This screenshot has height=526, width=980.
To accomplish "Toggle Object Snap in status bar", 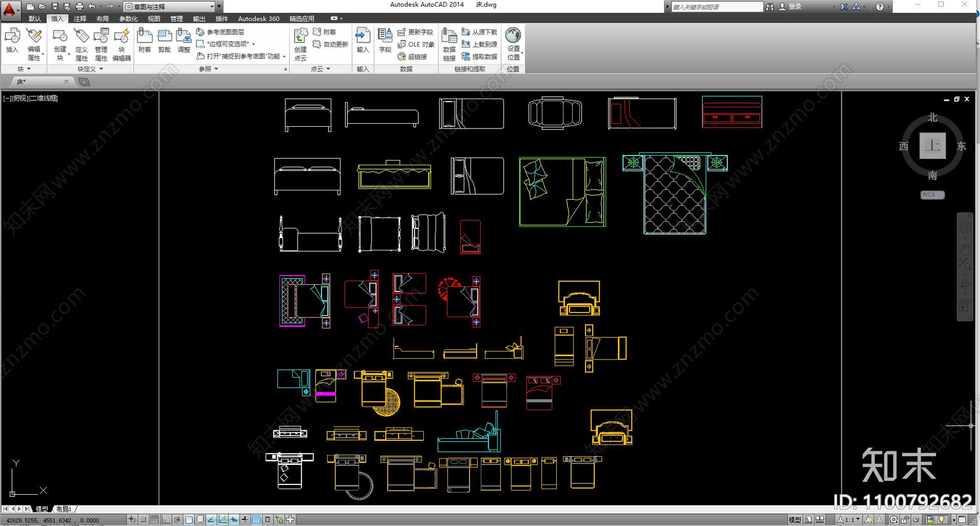I will [x=189, y=519].
